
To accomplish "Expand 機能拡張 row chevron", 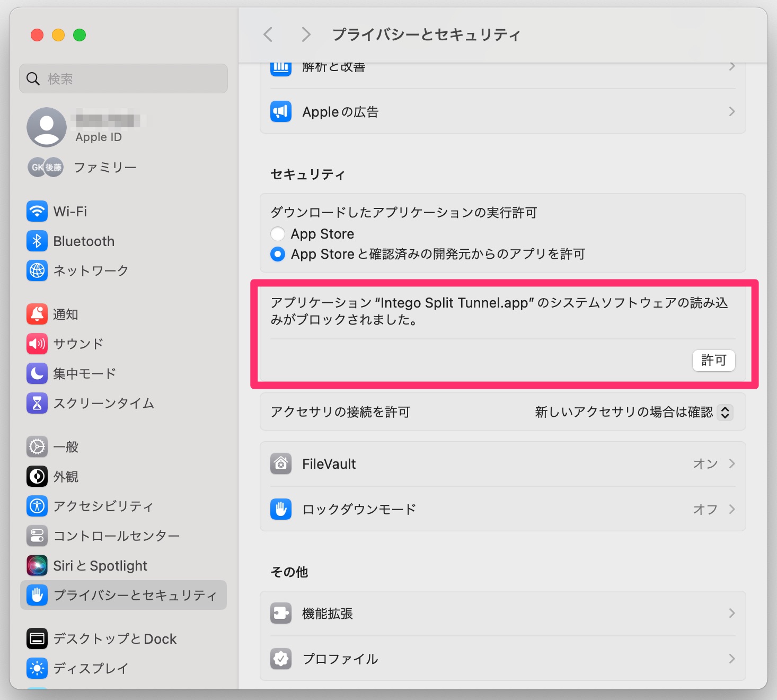I will [x=732, y=614].
